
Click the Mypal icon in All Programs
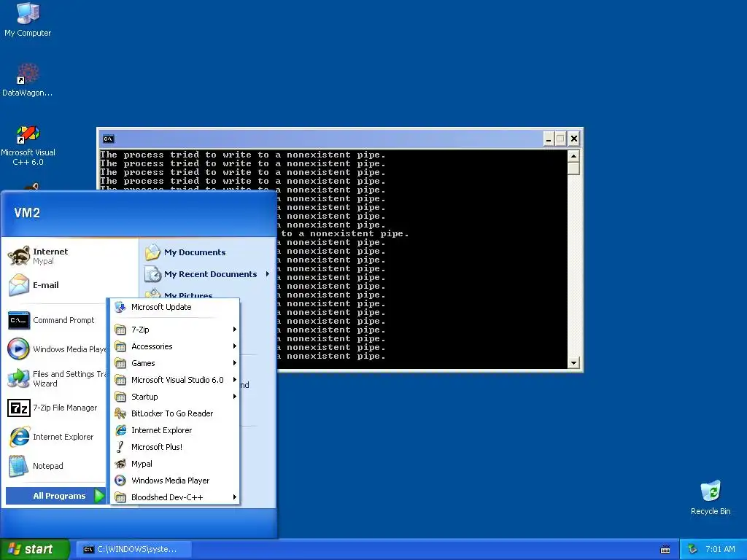[120, 463]
